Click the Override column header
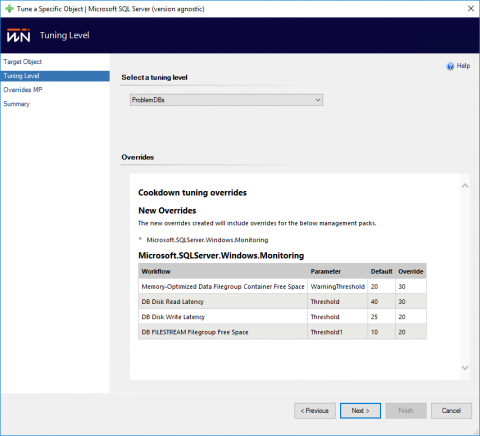This screenshot has width=480, height=436. [x=411, y=271]
